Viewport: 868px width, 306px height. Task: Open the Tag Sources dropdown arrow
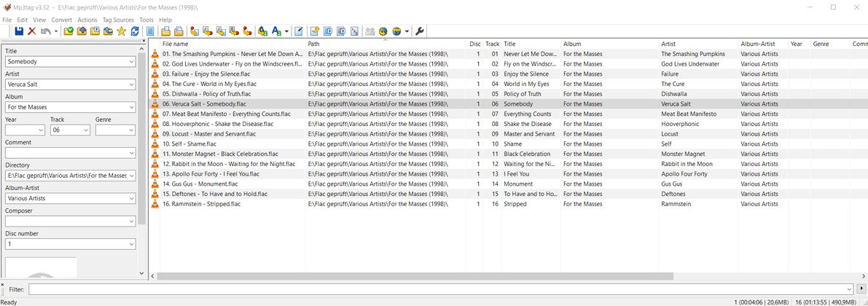pos(407,31)
